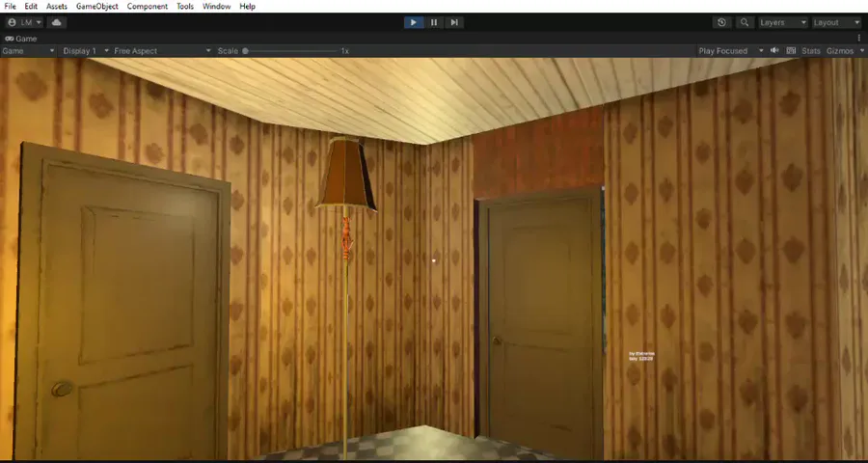Open the global search magnifier icon

pyautogui.click(x=745, y=23)
